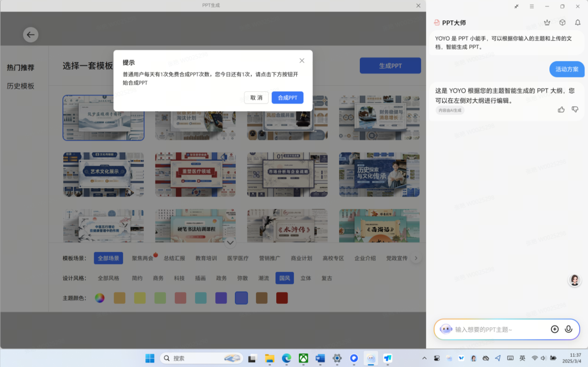Click the back arrow button
Viewport: 588px width, 367px height.
[x=30, y=35]
